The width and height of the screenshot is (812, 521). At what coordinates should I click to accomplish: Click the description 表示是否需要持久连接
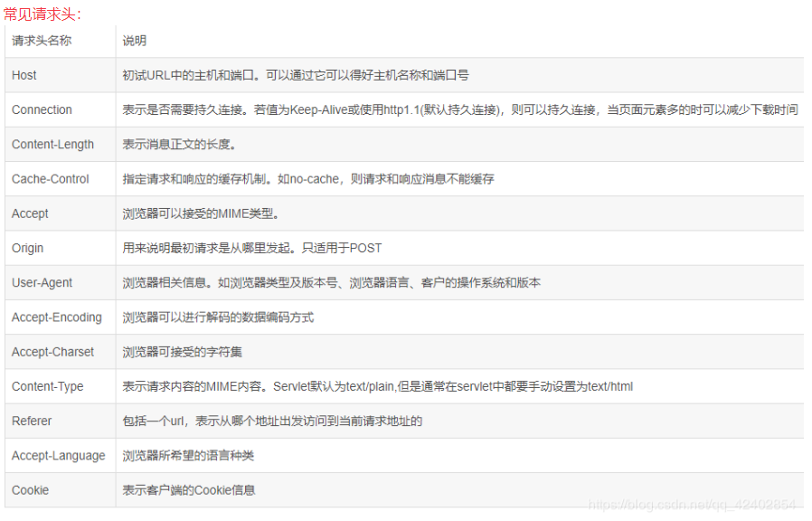(x=460, y=109)
